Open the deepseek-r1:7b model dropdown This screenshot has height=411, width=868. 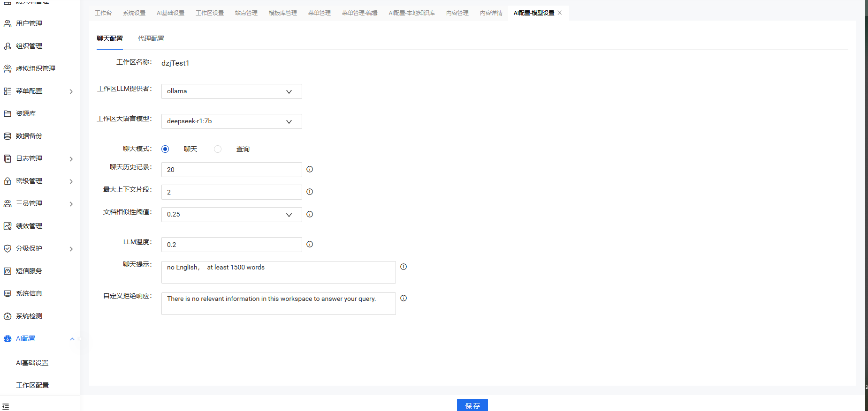point(231,121)
